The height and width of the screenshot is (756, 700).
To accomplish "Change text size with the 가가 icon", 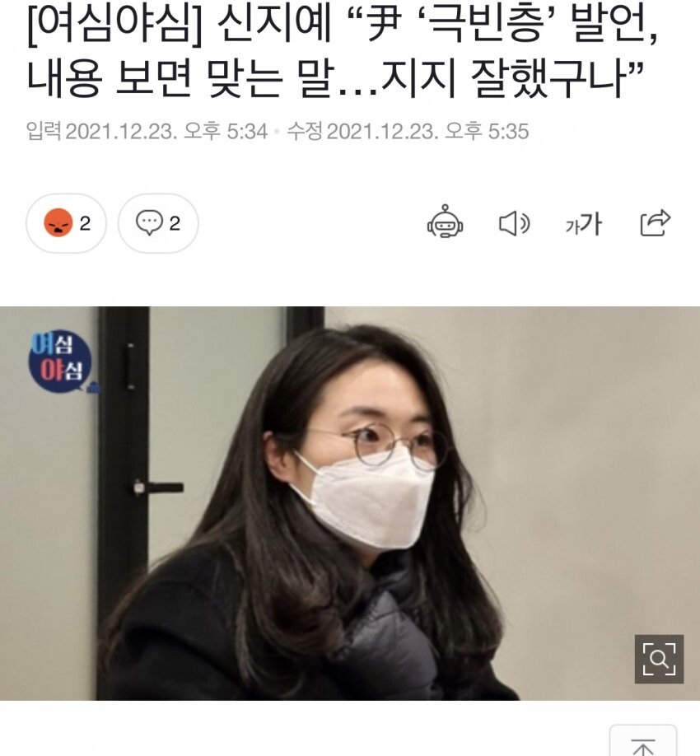I will 584,224.
